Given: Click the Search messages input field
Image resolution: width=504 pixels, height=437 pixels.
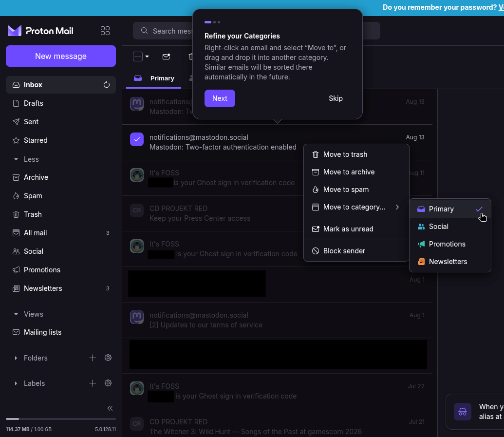Looking at the screenshot, I should [257, 31].
